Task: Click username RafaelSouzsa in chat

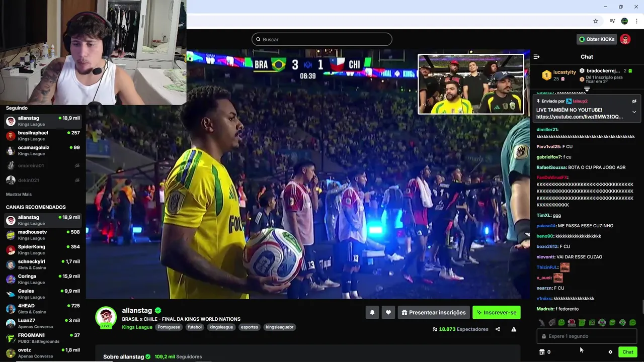Action: [x=551, y=167]
